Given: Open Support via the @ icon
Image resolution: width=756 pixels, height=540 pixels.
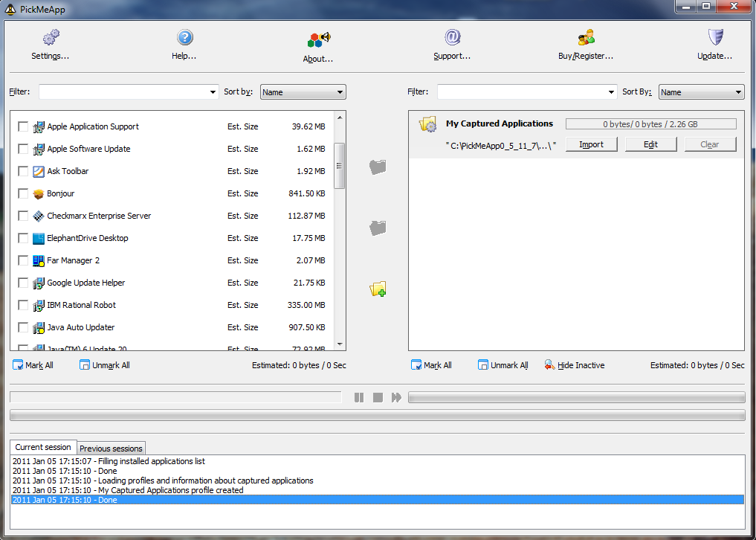Looking at the screenshot, I should [x=452, y=37].
